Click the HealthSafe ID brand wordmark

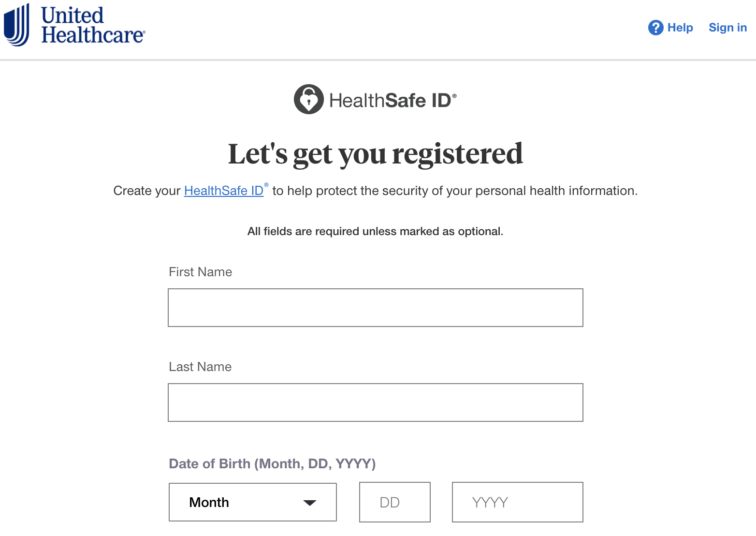pyautogui.click(x=393, y=101)
